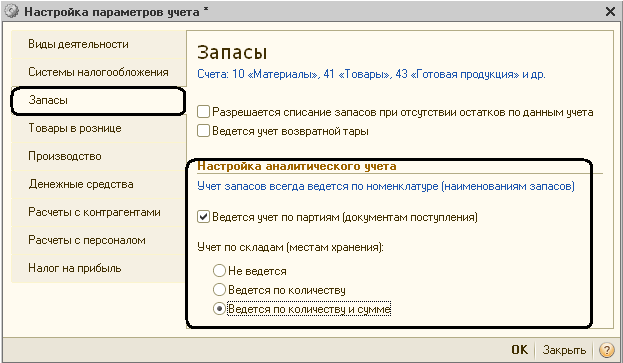The width and height of the screenshot is (623, 363).
Task: Click Учет запасов всегда ведется по номенклатуре text
Action: pos(386,186)
